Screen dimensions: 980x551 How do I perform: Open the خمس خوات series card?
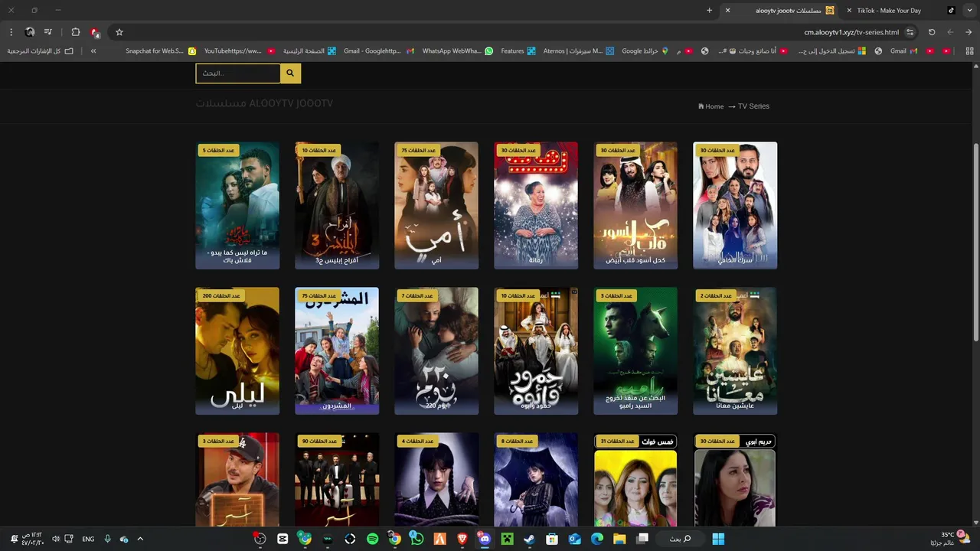635,480
